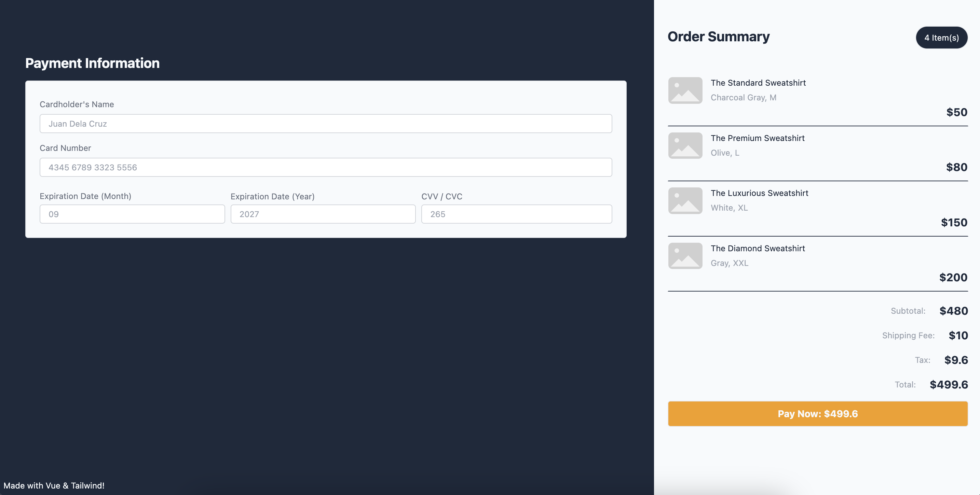This screenshot has height=495, width=980.
Task: Click the Order Summary heading
Action: [718, 37]
